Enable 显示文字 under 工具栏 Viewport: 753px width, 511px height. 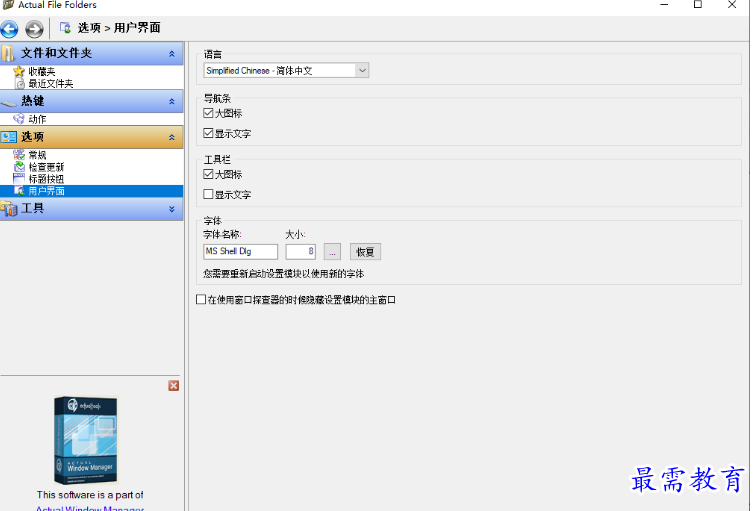point(208,194)
